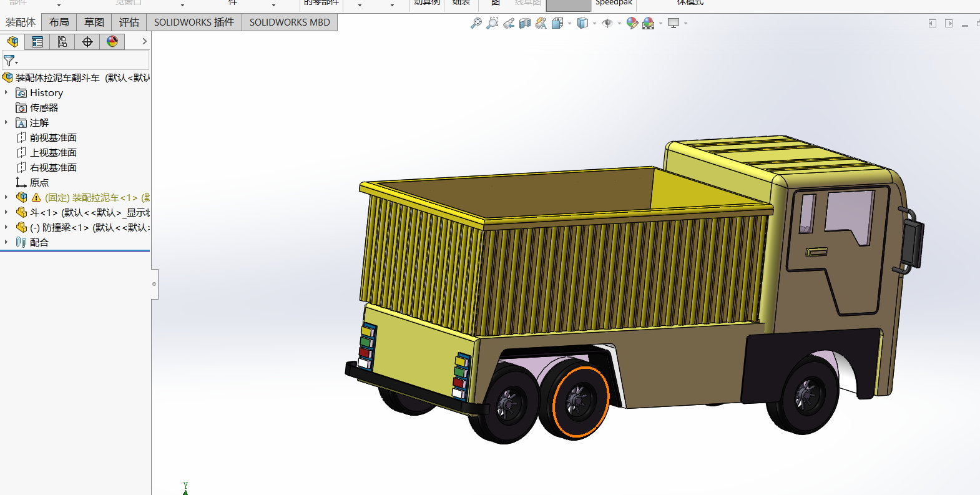Click the Zoom to Fit icon
This screenshot has height=495, width=980.
pyautogui.click(x=476, y=23)
